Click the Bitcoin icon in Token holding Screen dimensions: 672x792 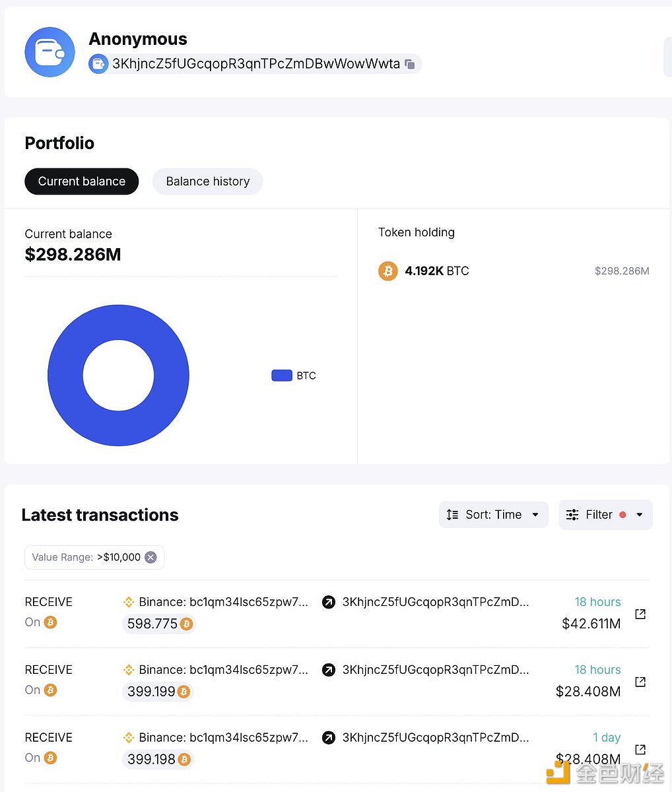pyautogui.click(x=388, y=271)
